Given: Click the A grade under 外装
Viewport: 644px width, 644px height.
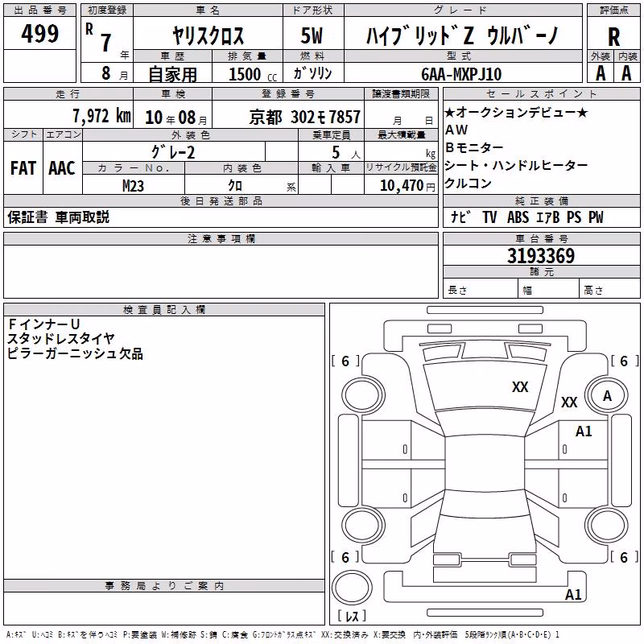Looking at the screenshot, I should pyautogui.click(x=601, y=73).
